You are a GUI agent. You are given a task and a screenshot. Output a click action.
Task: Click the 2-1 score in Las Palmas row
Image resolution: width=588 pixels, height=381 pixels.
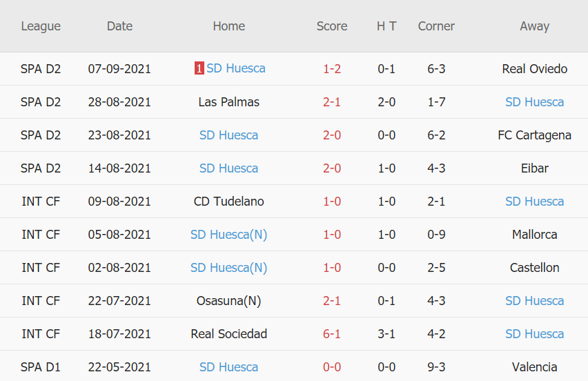click(332, 102)
